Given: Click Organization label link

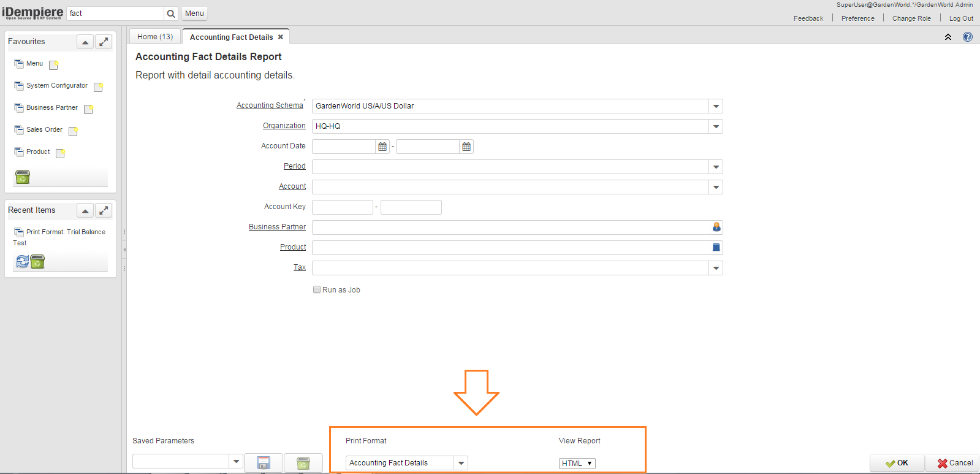Looking at the screenshot, I should pos(284,126).
